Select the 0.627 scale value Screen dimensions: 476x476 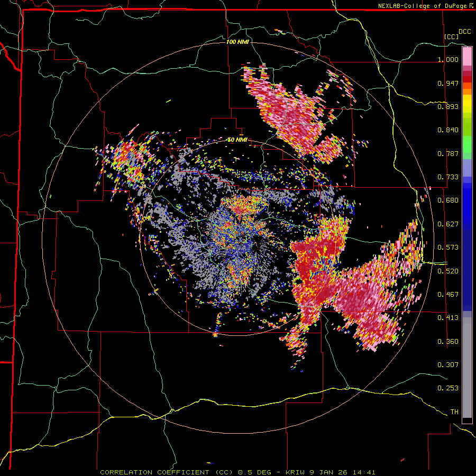(448, 224)
